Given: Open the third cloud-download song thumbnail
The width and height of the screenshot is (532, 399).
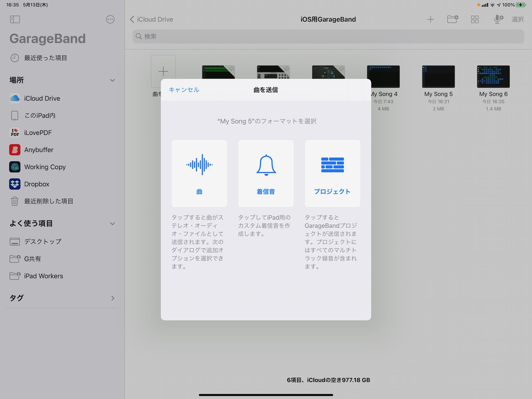Looking at the screenshot, I should pyautogui.click(x=328, y=72).
